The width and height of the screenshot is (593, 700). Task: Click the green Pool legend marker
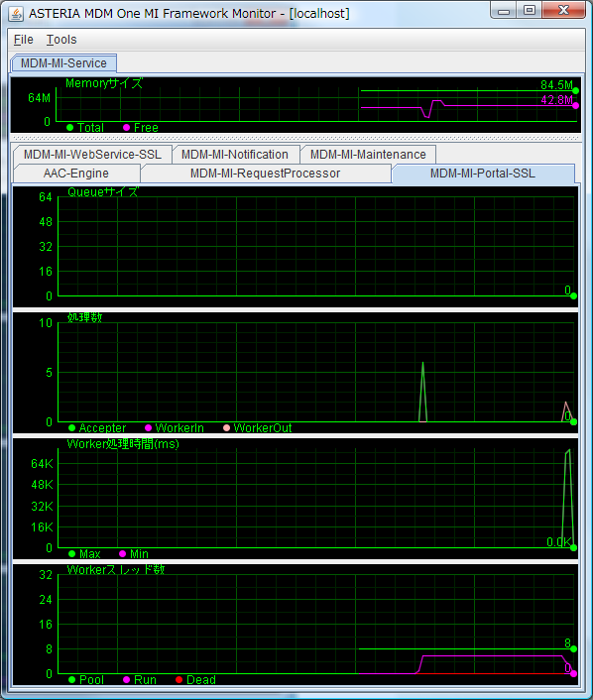click(x=71, y=680)
